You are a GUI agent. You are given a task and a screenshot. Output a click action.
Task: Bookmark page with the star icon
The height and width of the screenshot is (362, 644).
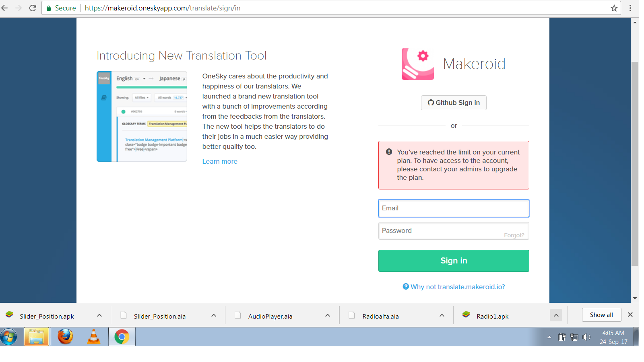pyautogui.click(x=614, y=8)
